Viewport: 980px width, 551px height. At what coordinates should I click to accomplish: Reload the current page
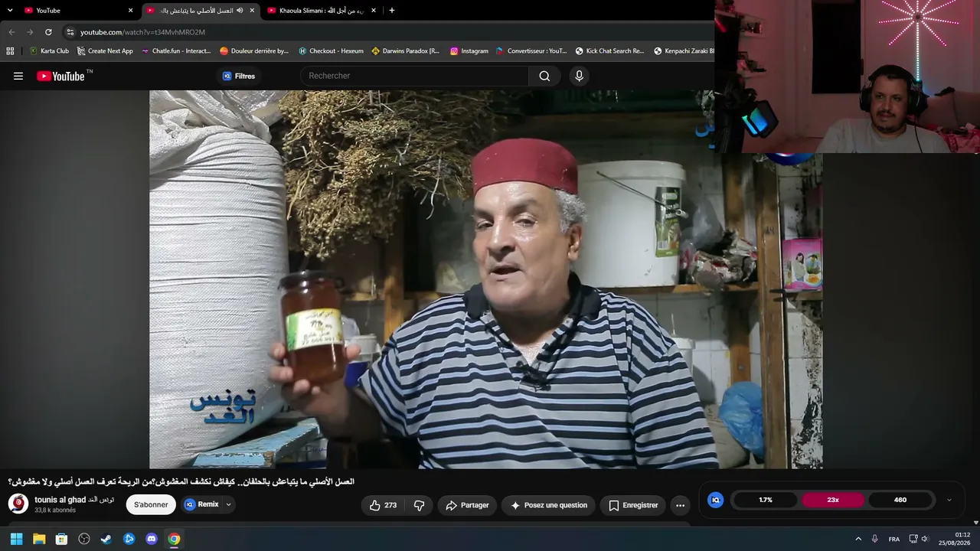pos(48,32)
